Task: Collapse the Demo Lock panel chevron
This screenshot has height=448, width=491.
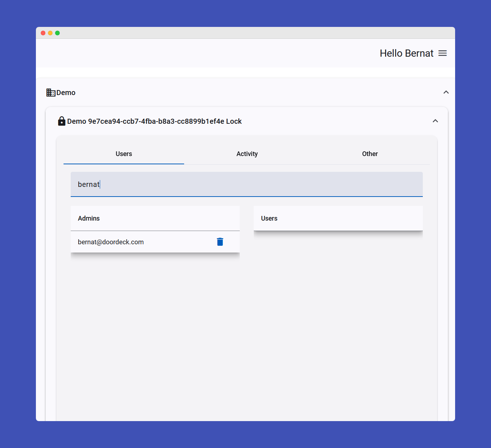Action: pos(435,121)
